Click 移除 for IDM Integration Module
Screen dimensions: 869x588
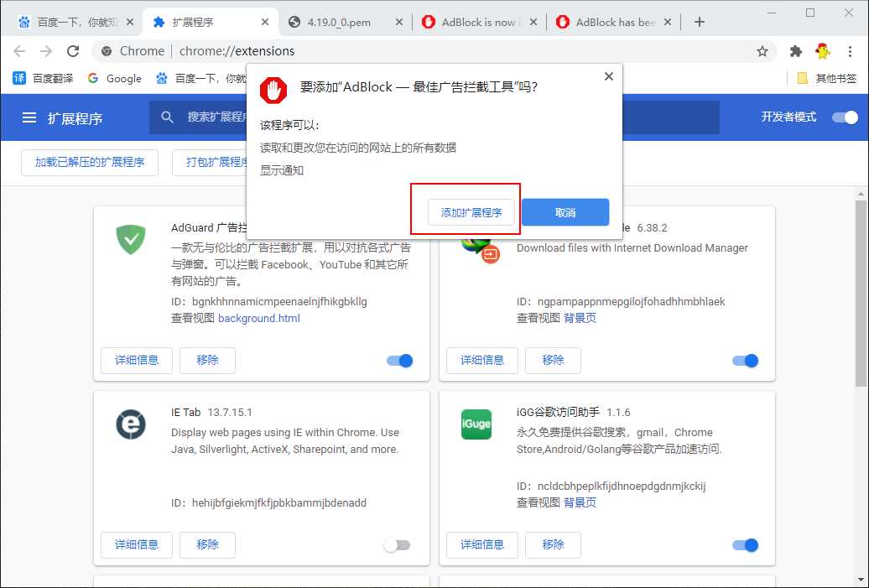(x=553, y=360)
